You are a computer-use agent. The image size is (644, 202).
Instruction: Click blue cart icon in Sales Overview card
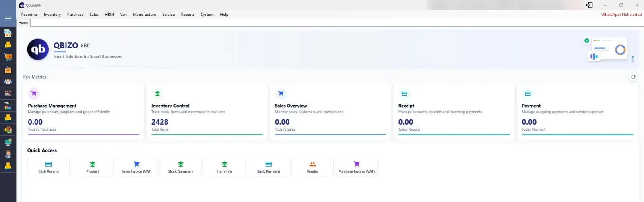(x=281, y=94)
